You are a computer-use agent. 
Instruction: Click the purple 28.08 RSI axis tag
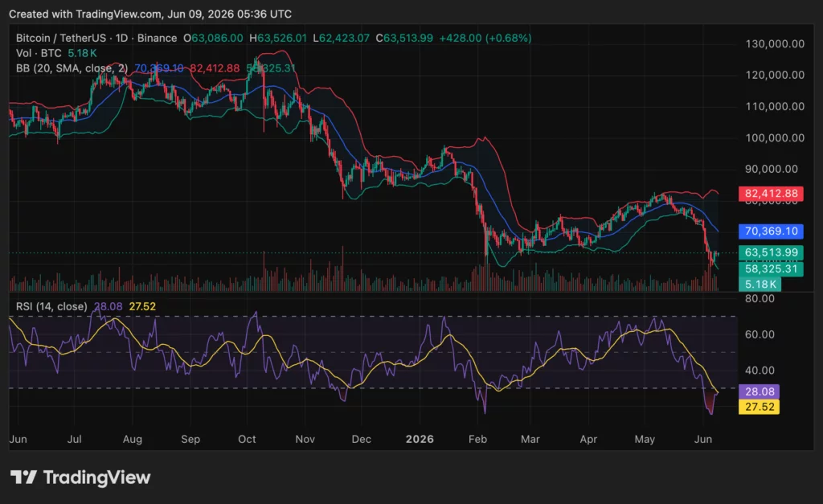[x=759, y=391]
